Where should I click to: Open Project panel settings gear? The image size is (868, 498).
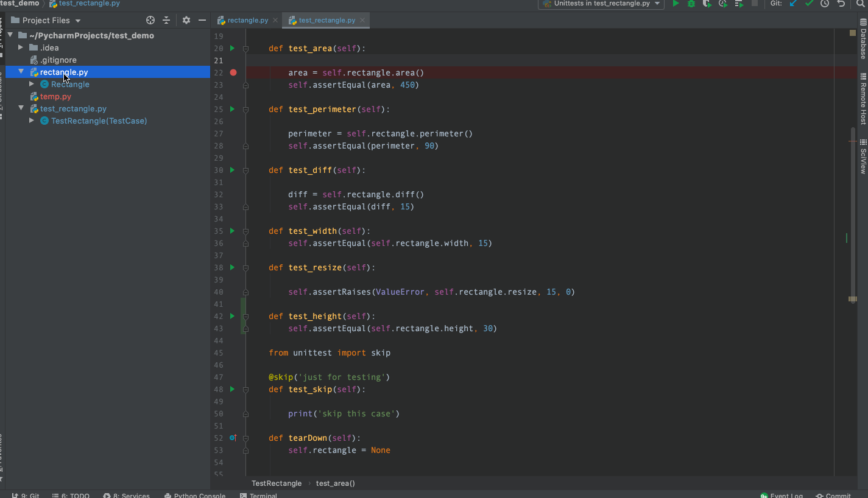(x=186, y=20)
